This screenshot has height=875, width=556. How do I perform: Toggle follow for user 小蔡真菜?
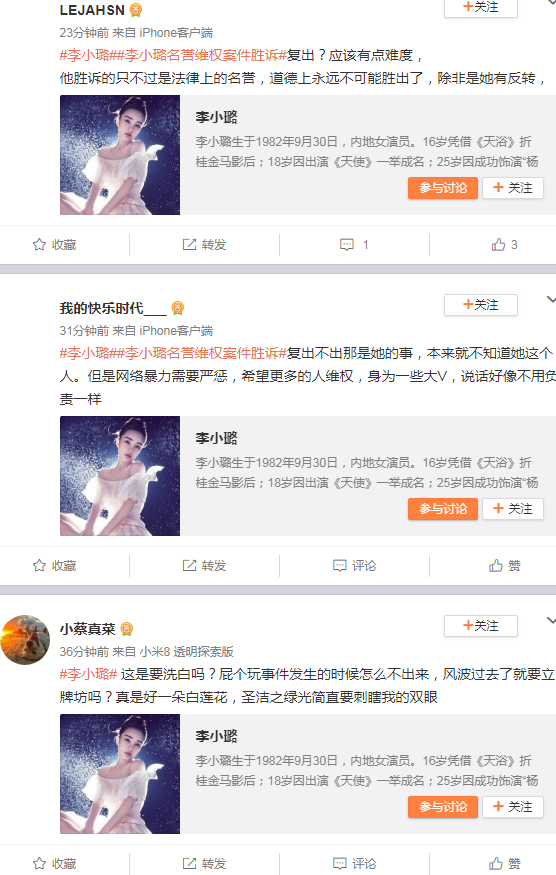(481, 626)
